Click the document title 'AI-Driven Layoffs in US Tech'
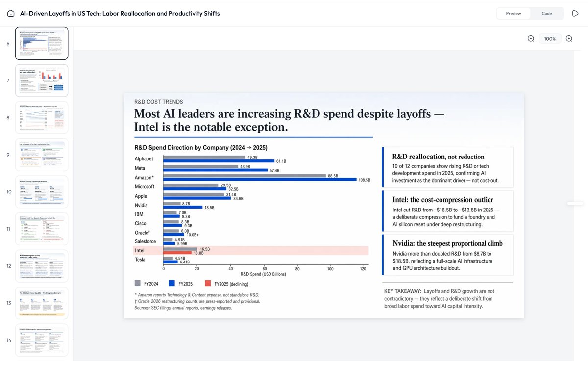This screenshot has height=368, width=588. coord(120,13)
